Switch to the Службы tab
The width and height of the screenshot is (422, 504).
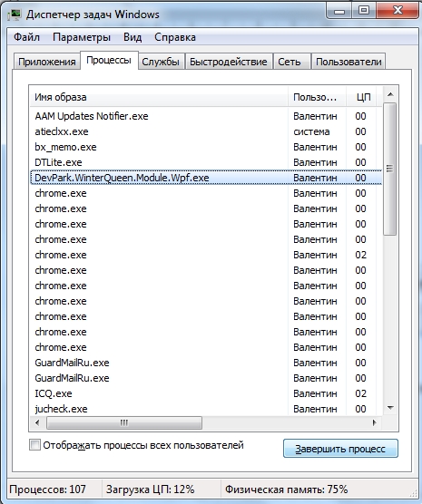(161, 62)
